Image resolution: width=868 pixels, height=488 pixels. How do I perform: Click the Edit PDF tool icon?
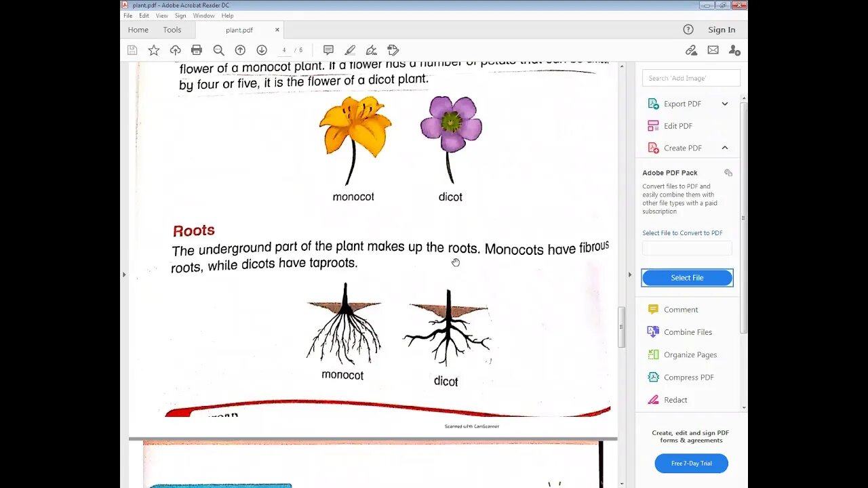653,126
